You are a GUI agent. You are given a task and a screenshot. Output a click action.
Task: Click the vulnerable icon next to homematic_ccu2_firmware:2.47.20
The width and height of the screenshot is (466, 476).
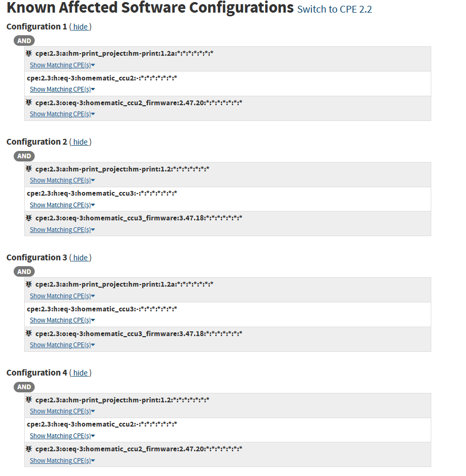pyautogui.click(x=29, y=103)
